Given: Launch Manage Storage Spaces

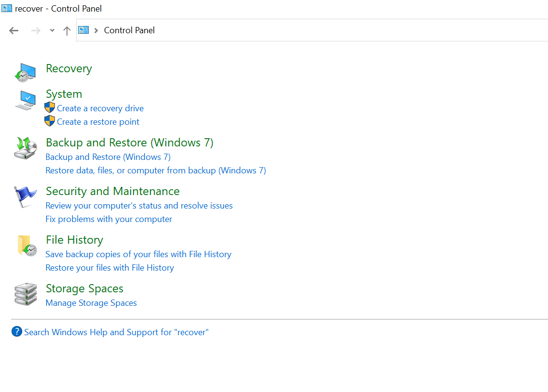Looking at the screenshot, I should (91, 303).
